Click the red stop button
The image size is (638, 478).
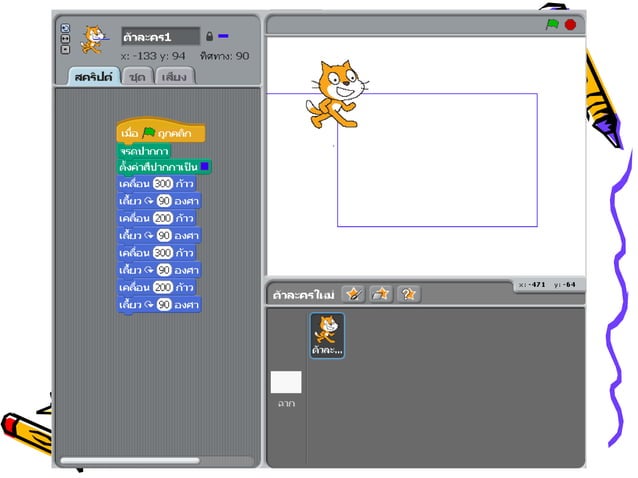570,25
